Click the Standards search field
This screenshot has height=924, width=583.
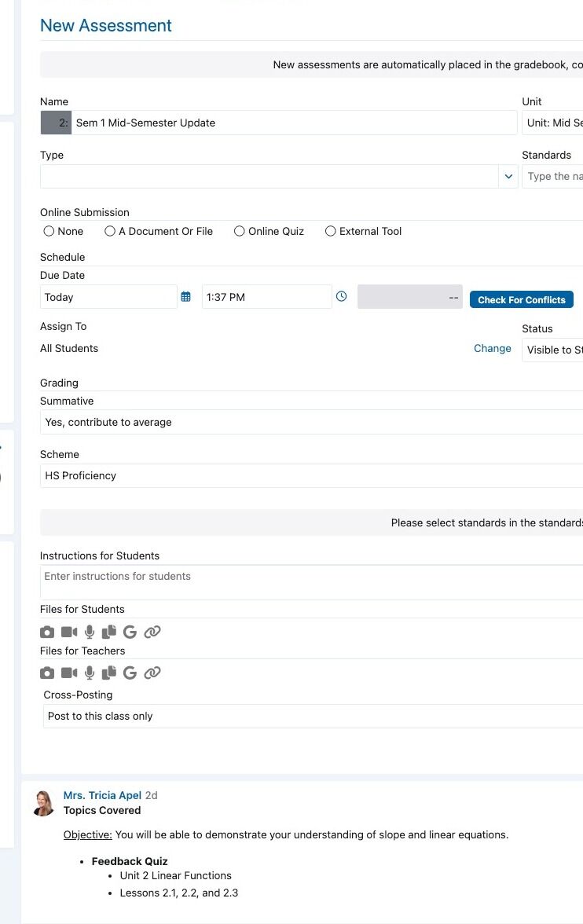[552, 176]
